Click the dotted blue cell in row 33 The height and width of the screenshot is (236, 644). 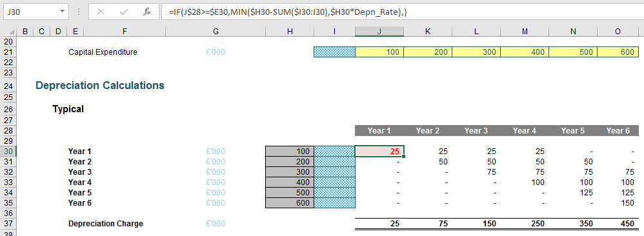[334, 182]
